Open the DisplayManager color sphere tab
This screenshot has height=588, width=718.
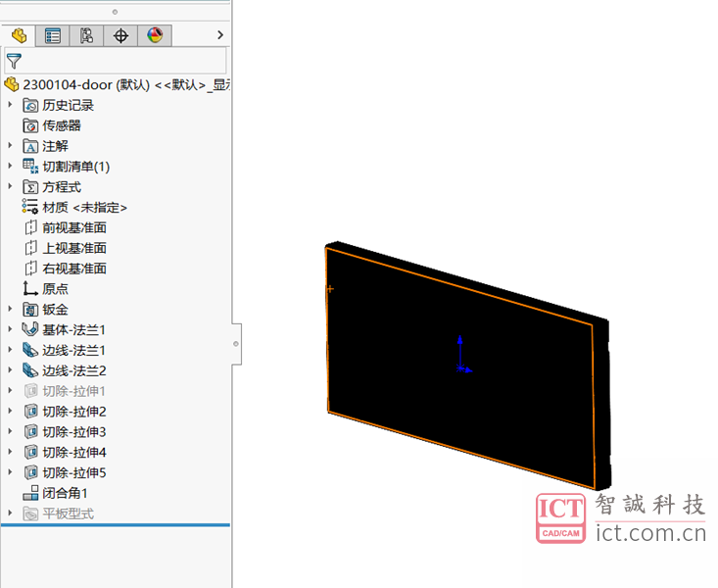155,35
